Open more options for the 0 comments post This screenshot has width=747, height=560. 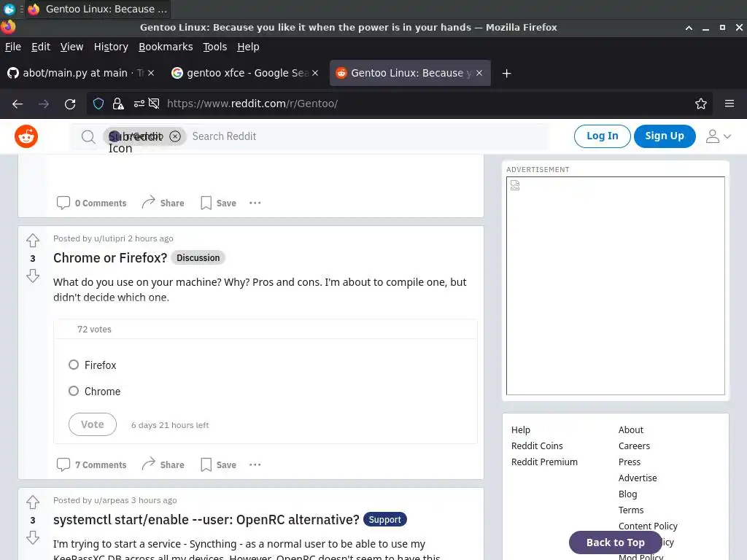click(x=255, y=203)
